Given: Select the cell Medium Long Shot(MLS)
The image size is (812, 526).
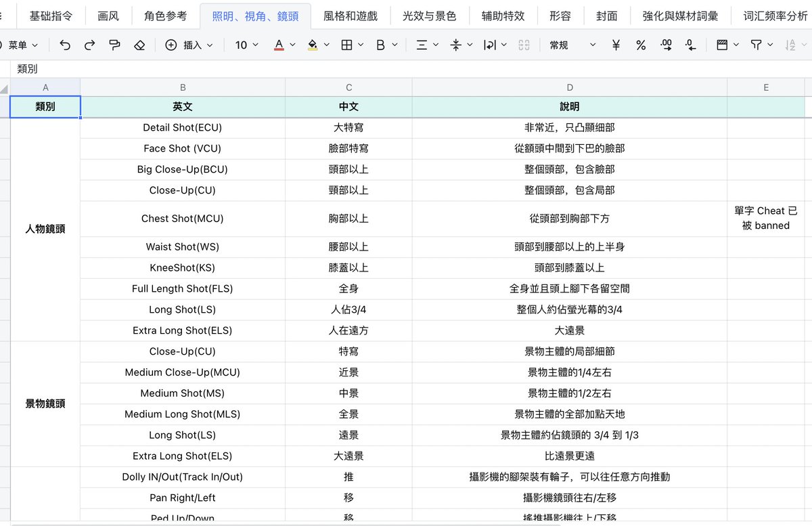Looking at the screenshot, I should point(183,414).
